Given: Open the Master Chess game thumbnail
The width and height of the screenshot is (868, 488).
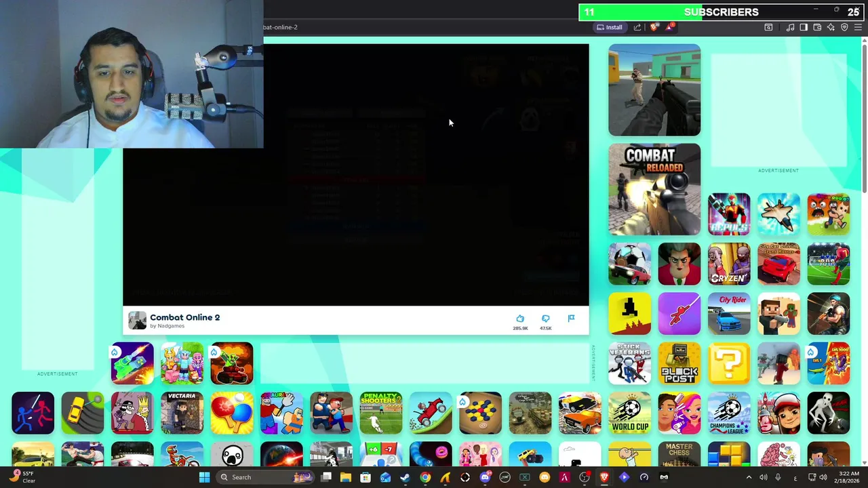Looking at the screenshot, I should point(679,453).
